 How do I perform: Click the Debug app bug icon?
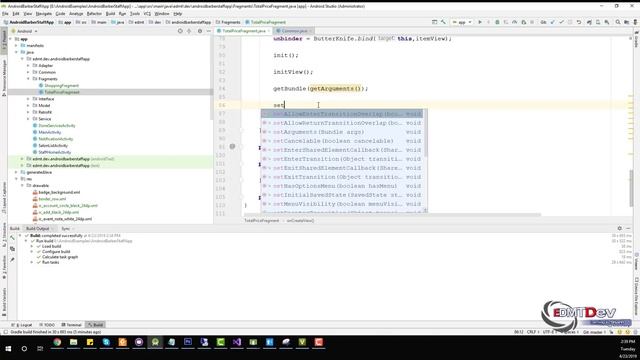coord(497,22)
